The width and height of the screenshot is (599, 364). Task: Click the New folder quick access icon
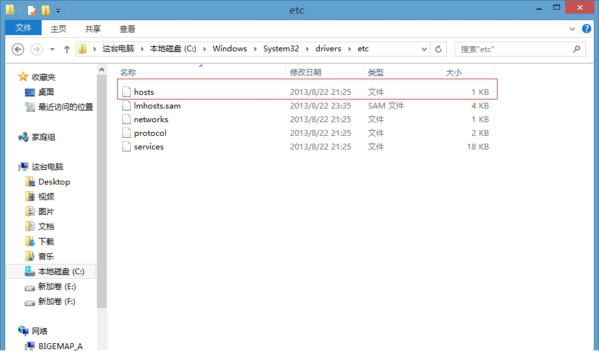tap(46, 10)
